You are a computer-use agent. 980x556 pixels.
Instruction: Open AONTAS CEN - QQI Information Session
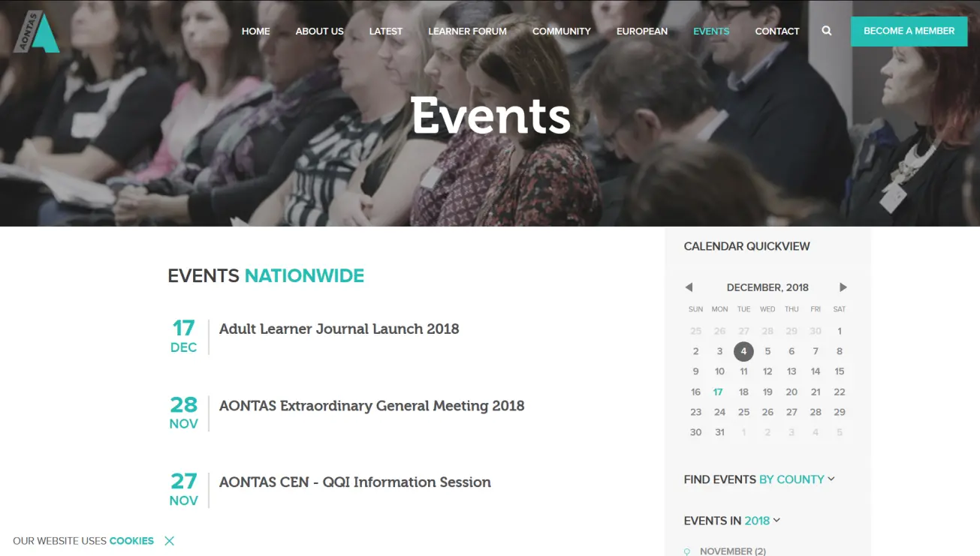(354, 482)
